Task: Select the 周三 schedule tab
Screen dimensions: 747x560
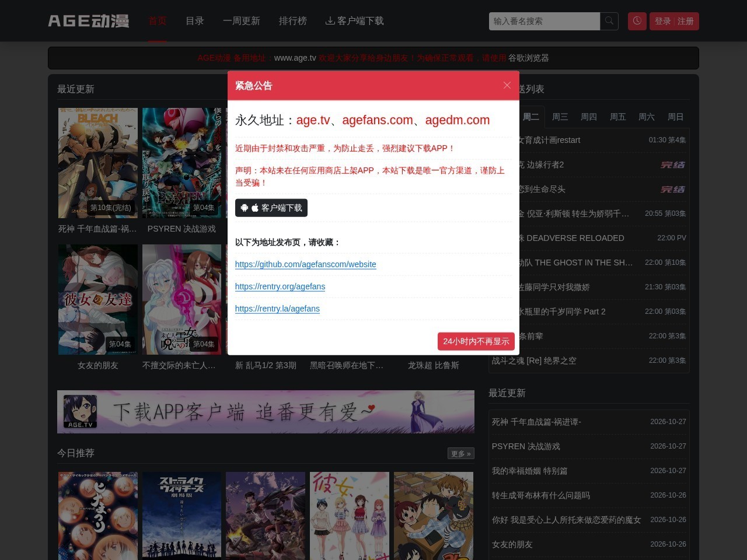Action: 560,117
